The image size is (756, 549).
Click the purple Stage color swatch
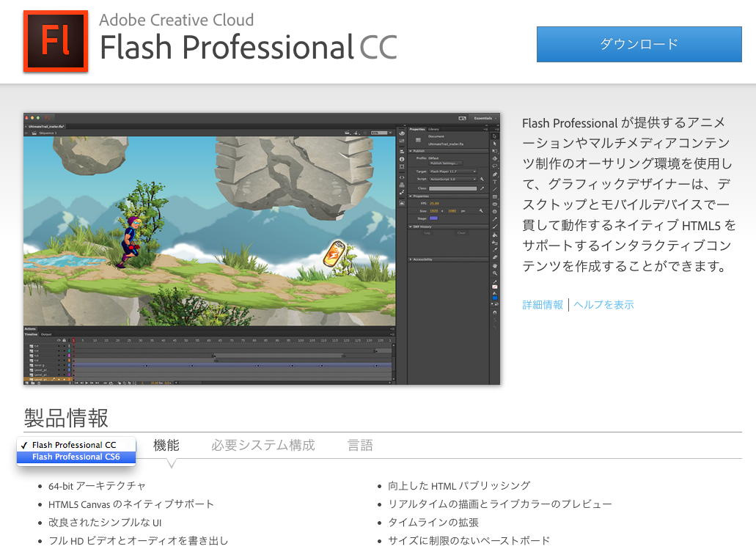(433, 218)
